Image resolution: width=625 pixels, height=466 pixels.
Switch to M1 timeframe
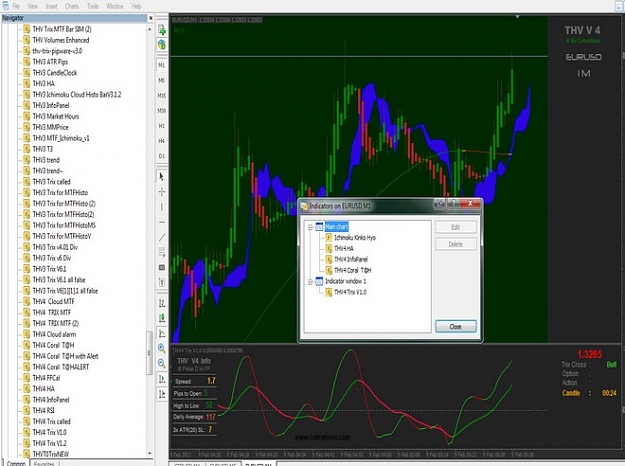161,65
